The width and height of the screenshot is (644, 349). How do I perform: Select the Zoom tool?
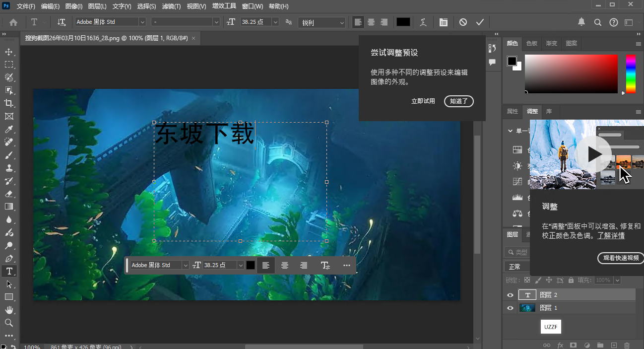pos(9,323)
